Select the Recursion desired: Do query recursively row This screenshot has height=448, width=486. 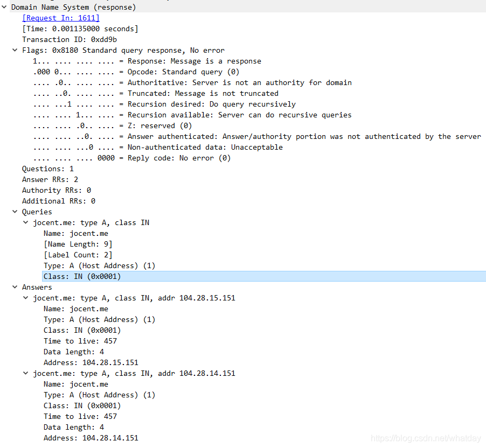tap(164, 104)
